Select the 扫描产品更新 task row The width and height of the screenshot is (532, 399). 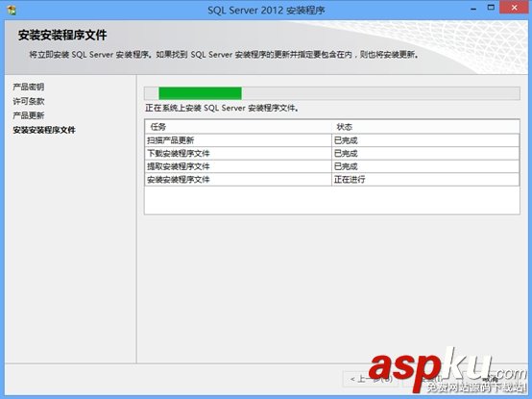pos(332,140)
